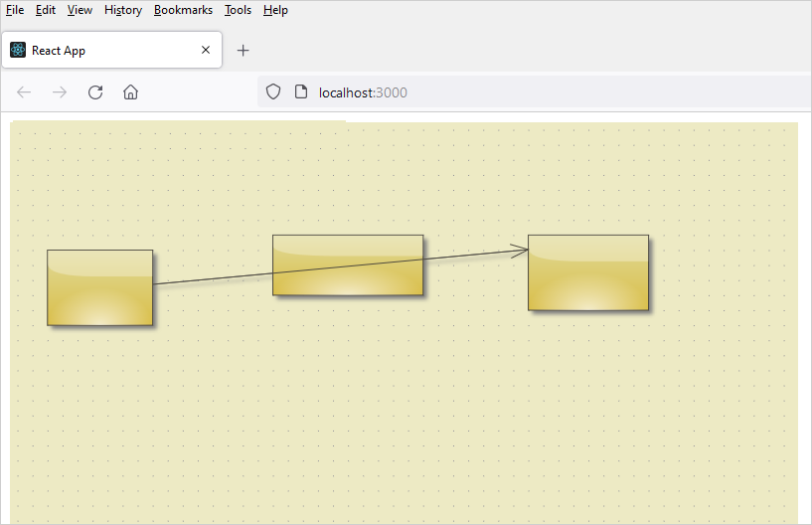Image resolution: width=812 pixels, height=525 pixels.
Task: Click the shield tracking protection icon
Action: (x=273, y=92)
